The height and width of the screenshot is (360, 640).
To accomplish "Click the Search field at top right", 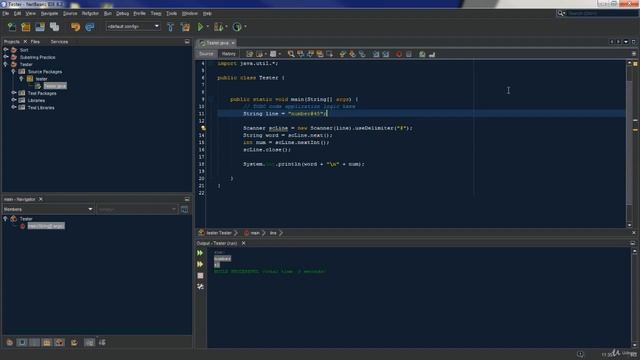I will (x=602, y=13).
